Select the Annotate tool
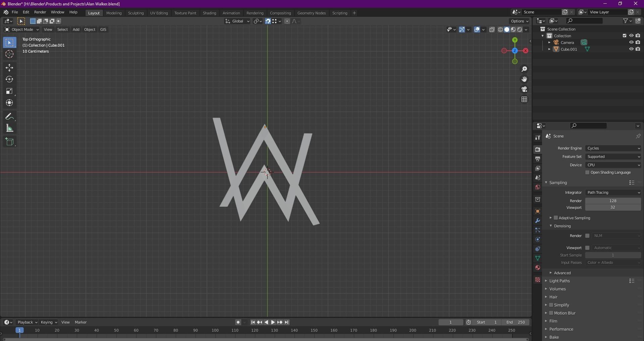The height and width of the screenshot is (341, 644). click(x=9, y=117)
